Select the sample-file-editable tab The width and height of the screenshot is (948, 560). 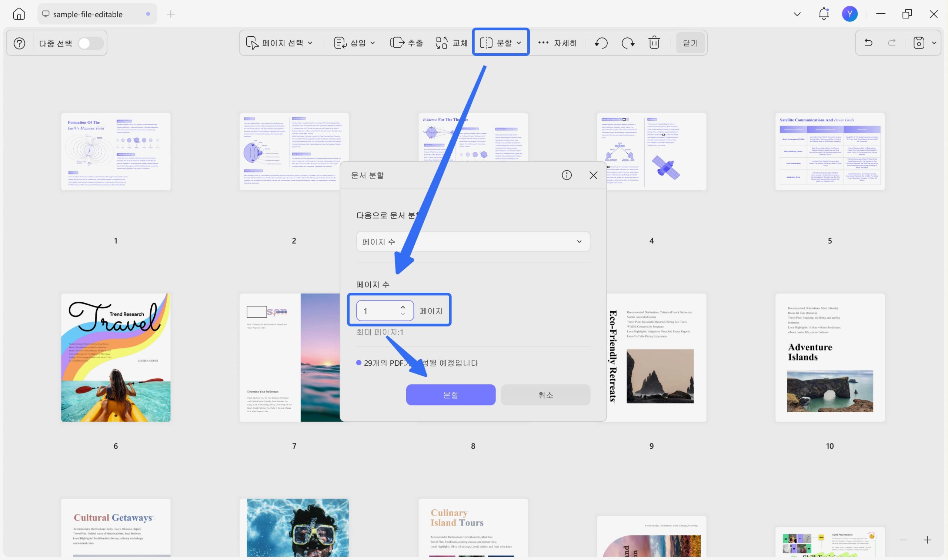(97, 14)
